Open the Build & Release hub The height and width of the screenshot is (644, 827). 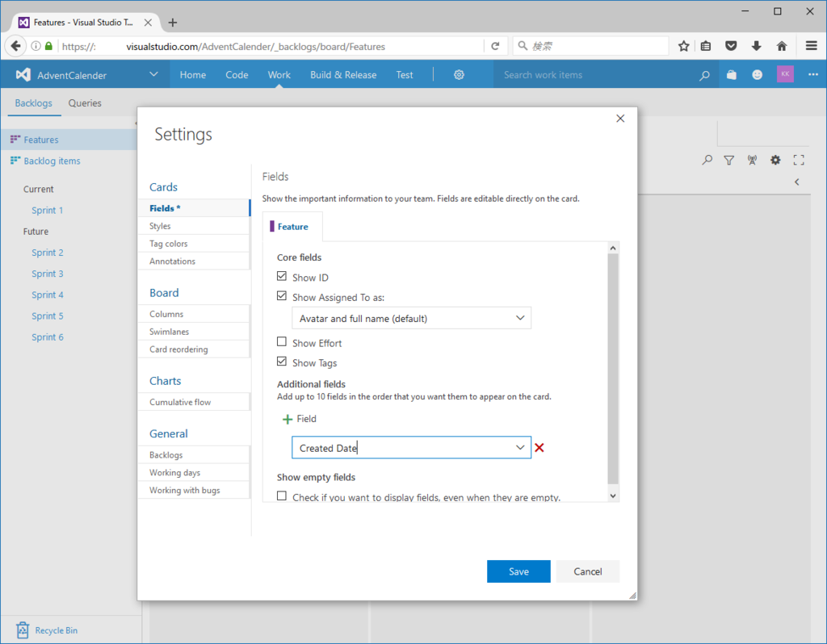point(343,75)
